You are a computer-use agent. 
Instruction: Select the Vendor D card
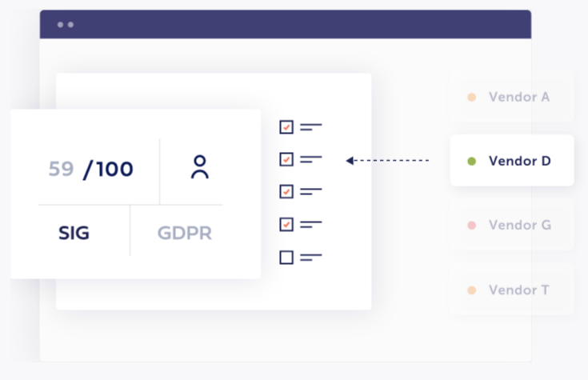click(x=512, y=160)
